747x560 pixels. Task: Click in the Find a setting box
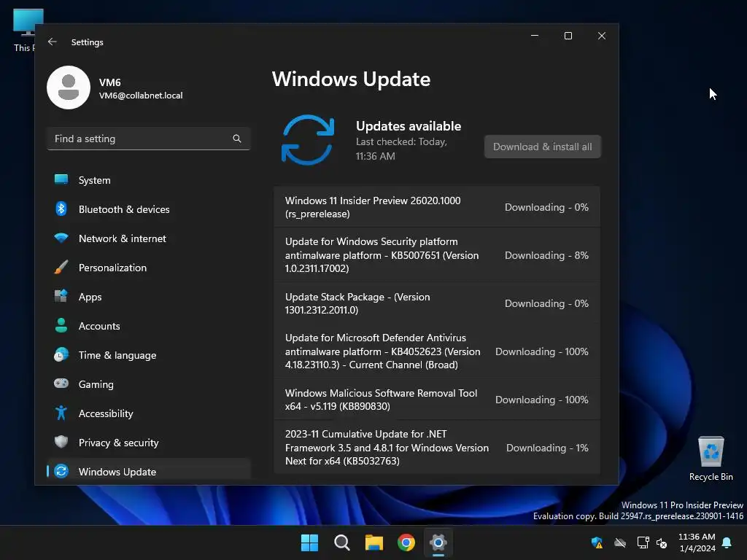coord(149,139)
